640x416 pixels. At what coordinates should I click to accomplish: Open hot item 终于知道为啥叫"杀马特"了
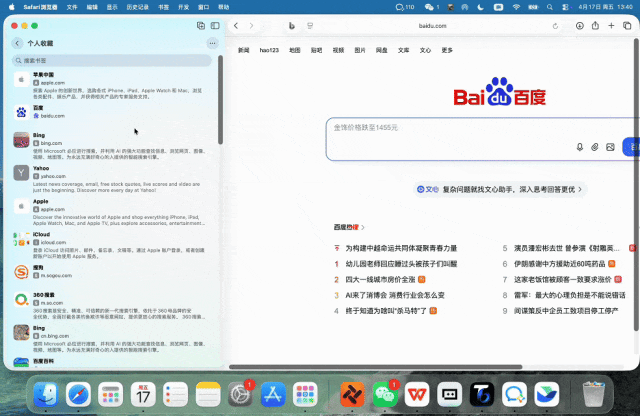tap(386, 311)
